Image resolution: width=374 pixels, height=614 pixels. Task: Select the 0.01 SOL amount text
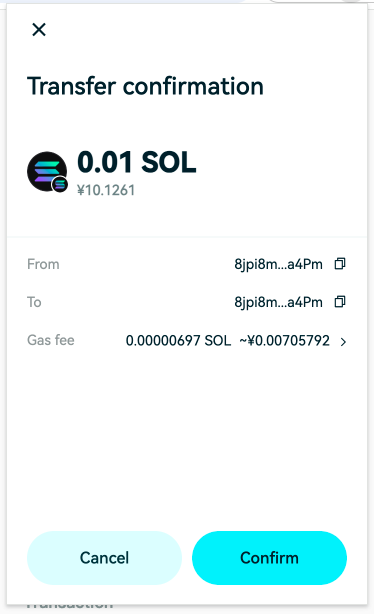point(137,162)
